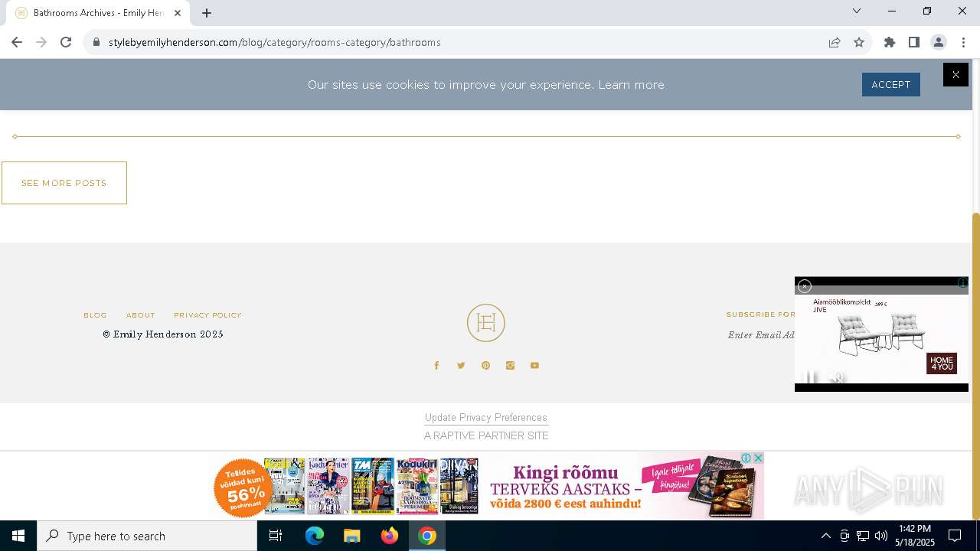Open the AdChoices icon on banner ad
The height and width of the screenshot is (551, 980).
(746, 458)
